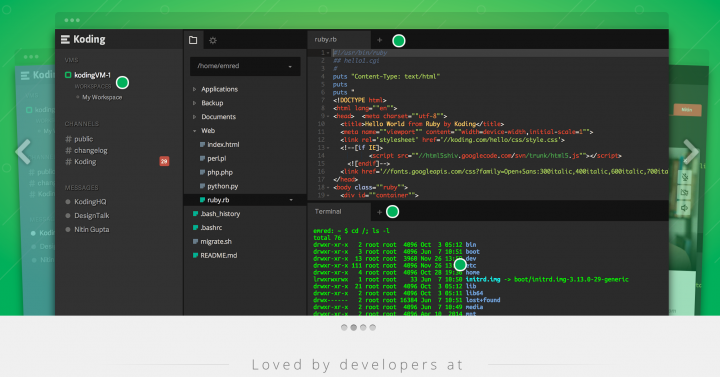720x377 pixels.
Task: Open .bash_history file
Action: [x=220, y=214]
